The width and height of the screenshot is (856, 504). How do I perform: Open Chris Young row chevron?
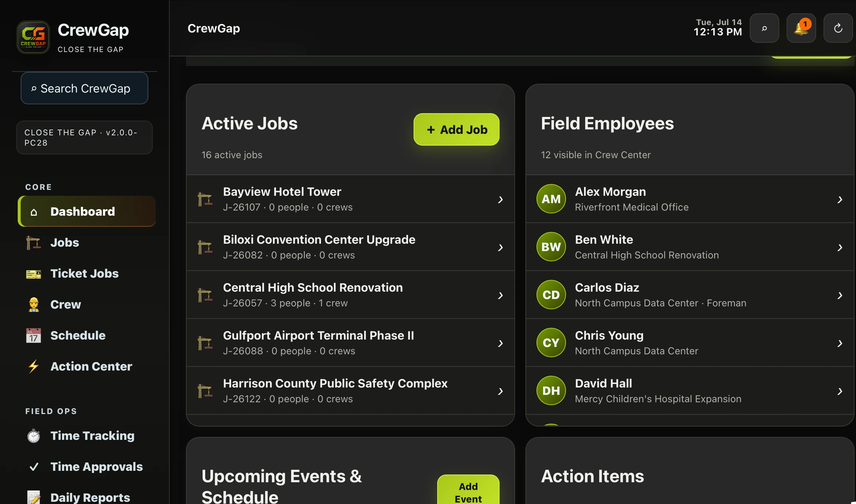click(840, 343)
